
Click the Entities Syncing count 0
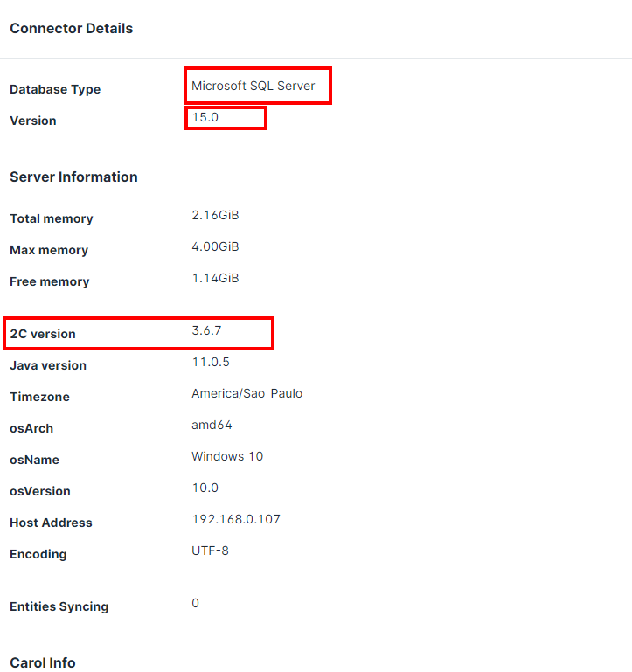click(196, 603)
